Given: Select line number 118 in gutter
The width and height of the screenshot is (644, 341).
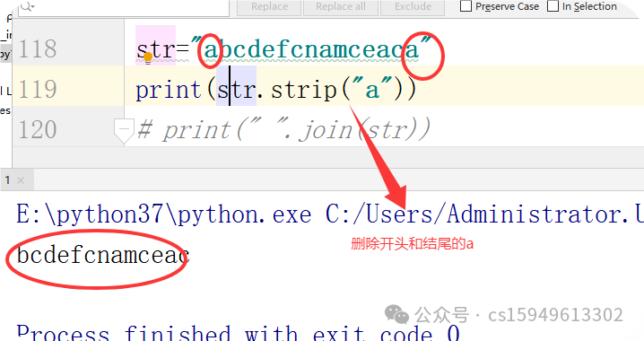Looking at the screenshot, I should coord(38,48).
